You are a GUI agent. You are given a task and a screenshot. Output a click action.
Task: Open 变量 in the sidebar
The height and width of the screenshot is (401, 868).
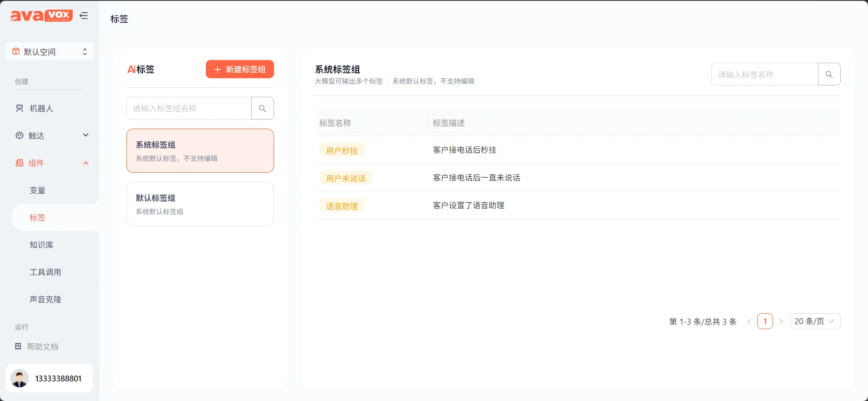click(38, 190)
